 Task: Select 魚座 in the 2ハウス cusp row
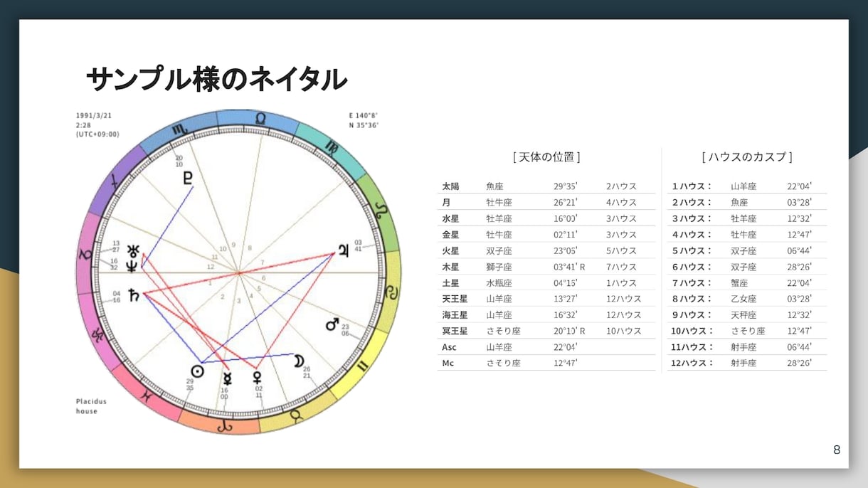click(x=739, y=202)
